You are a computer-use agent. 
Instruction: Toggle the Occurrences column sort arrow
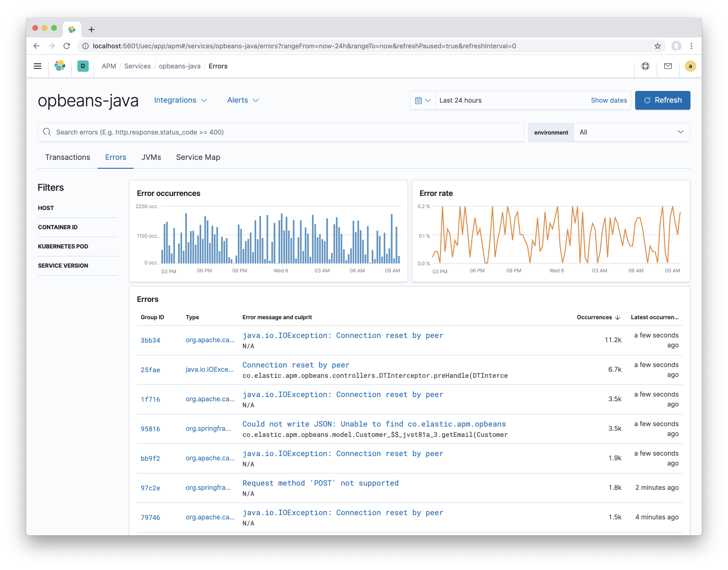(618, 317)
